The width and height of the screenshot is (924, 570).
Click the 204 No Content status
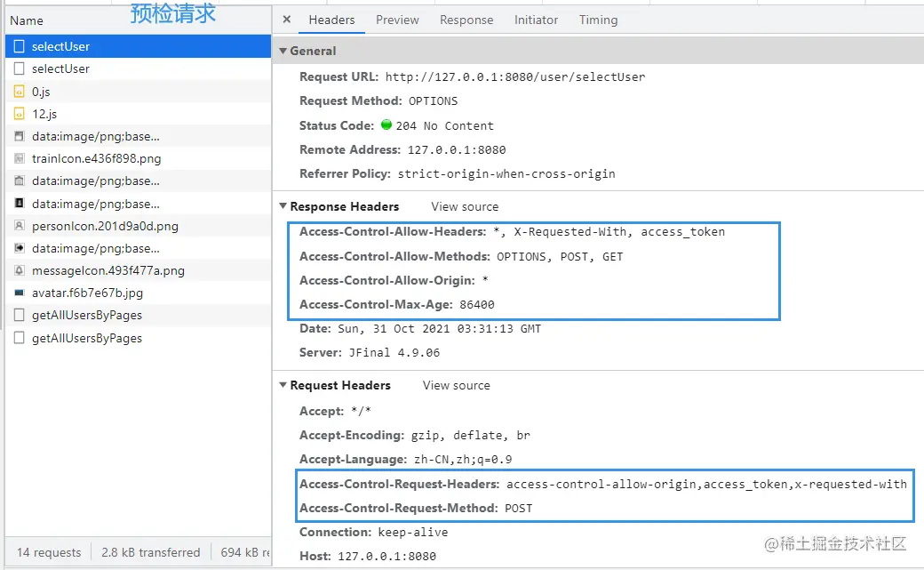coord(445,126)
